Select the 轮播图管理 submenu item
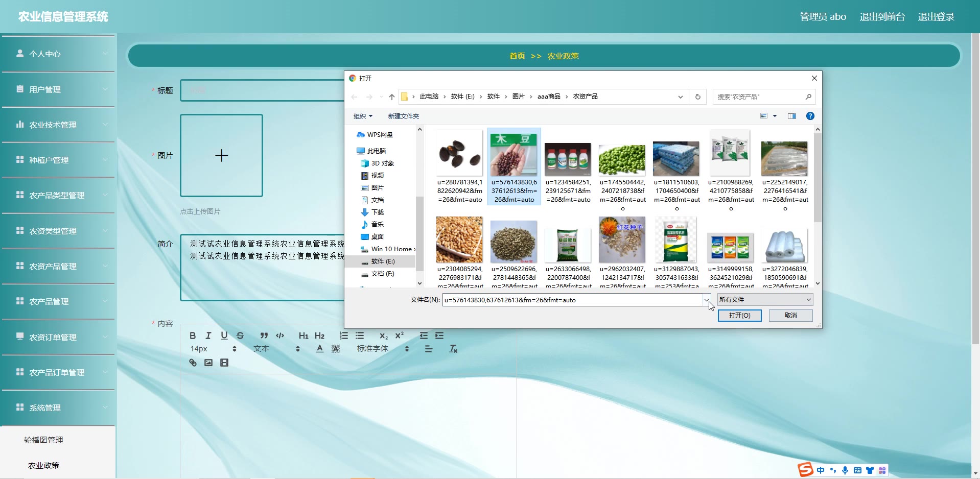The width and height of the screenshot is (980, 479). [x=43, y=440]
